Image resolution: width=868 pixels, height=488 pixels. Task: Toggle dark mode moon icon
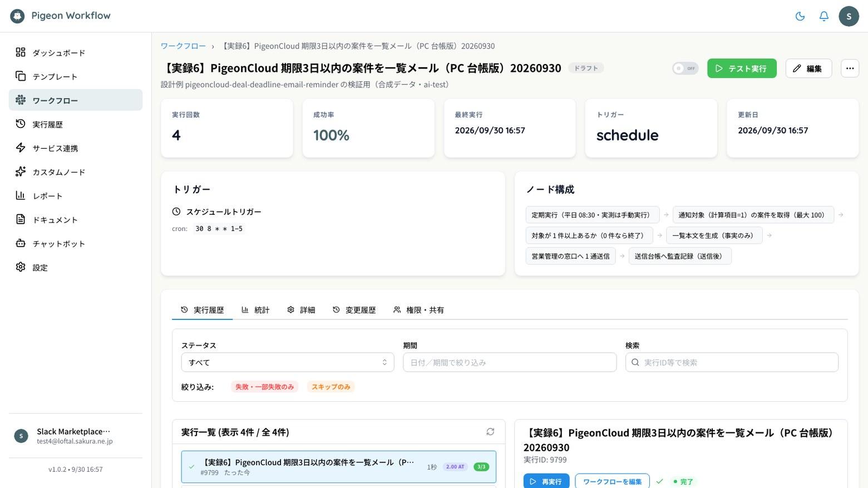click(x=800, y=16)
